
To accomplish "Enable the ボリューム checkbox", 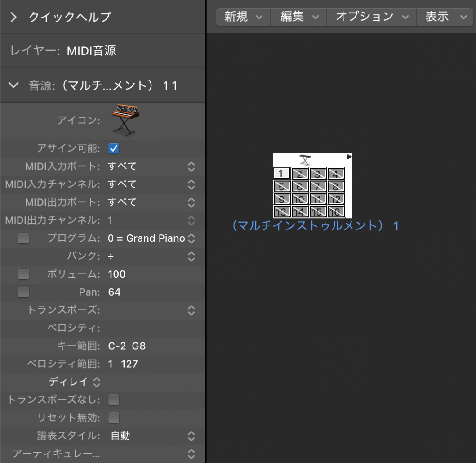I will tap(23, 274).
